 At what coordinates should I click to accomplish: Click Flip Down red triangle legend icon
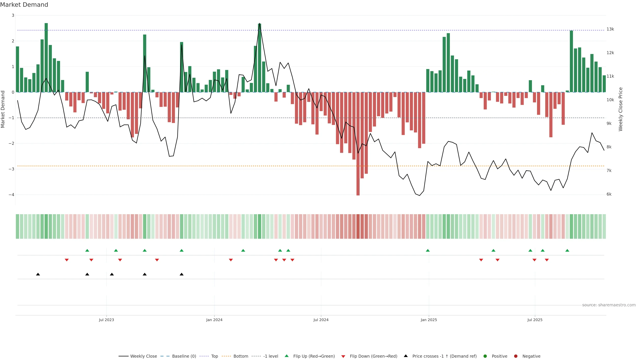click(343, 356)
